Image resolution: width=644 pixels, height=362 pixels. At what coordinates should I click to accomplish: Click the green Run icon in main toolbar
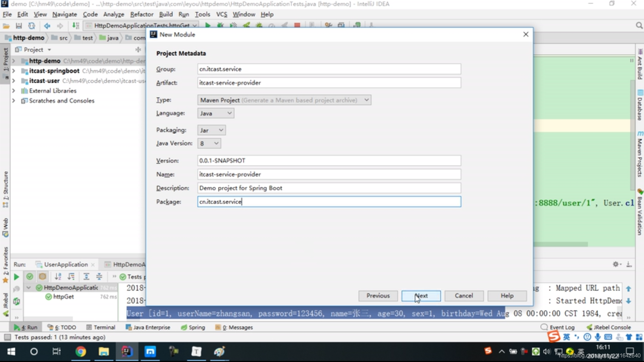pyautogui.click(x=208, y=25)
